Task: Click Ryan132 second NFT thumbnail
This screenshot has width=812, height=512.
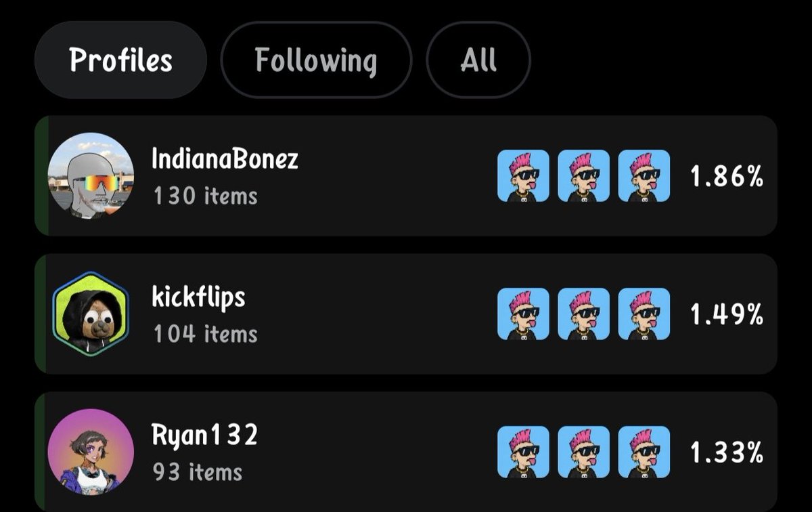Action: click(583, 452)
